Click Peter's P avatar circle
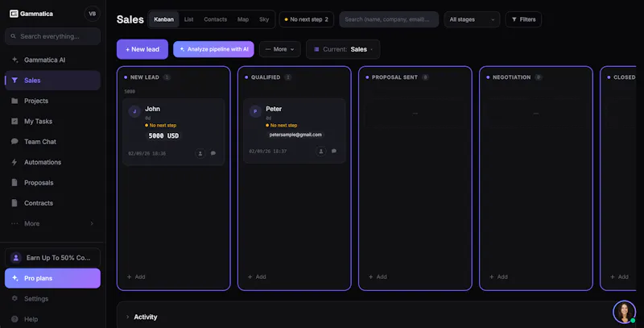 tap(255, 111)
